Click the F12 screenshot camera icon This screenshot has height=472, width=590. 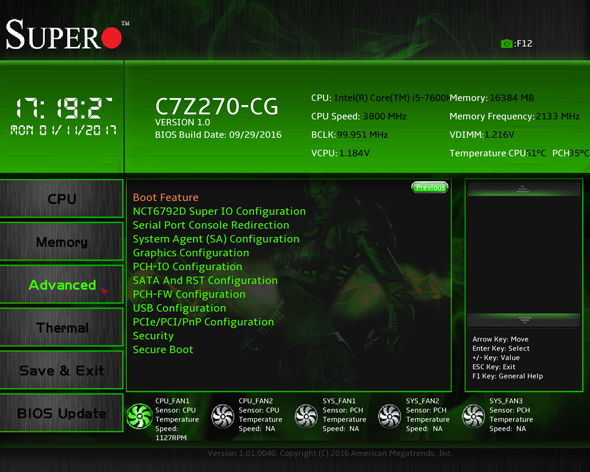pyautogui.click(x=506, y=44)
